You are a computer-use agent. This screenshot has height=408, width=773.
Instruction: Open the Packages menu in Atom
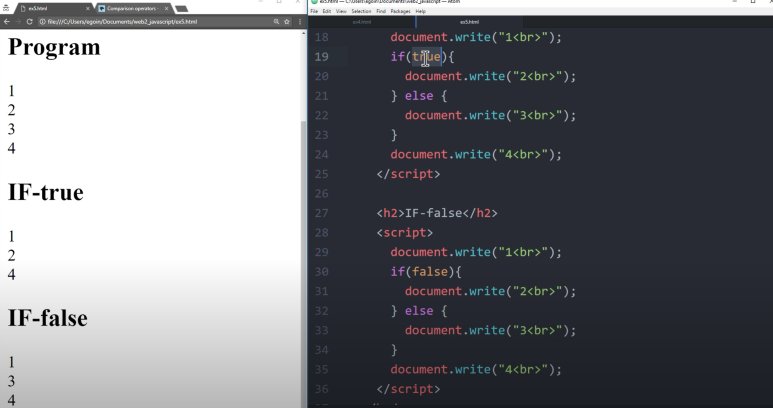click(x=400, y=11)
